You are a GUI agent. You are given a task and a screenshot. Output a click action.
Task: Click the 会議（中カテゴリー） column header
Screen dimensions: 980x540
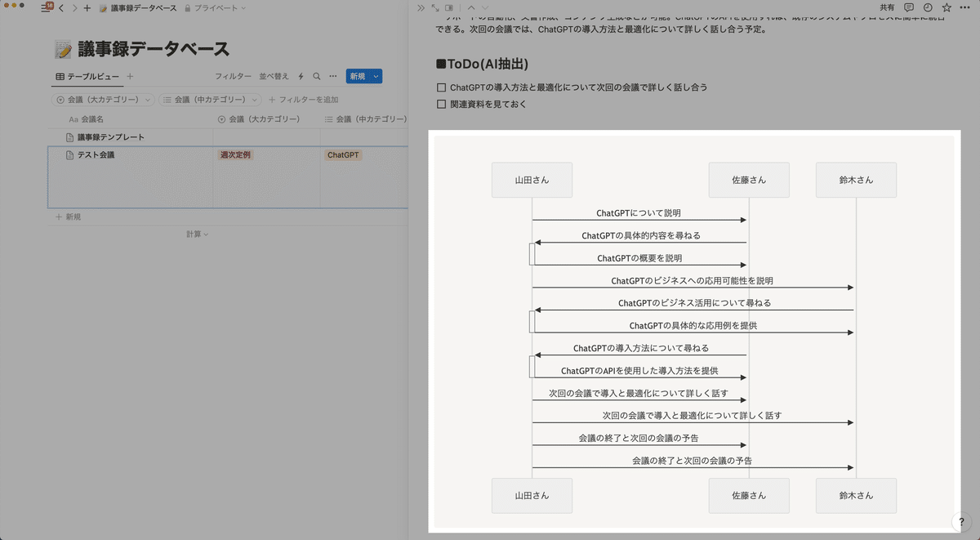click(x=364, y=119)
